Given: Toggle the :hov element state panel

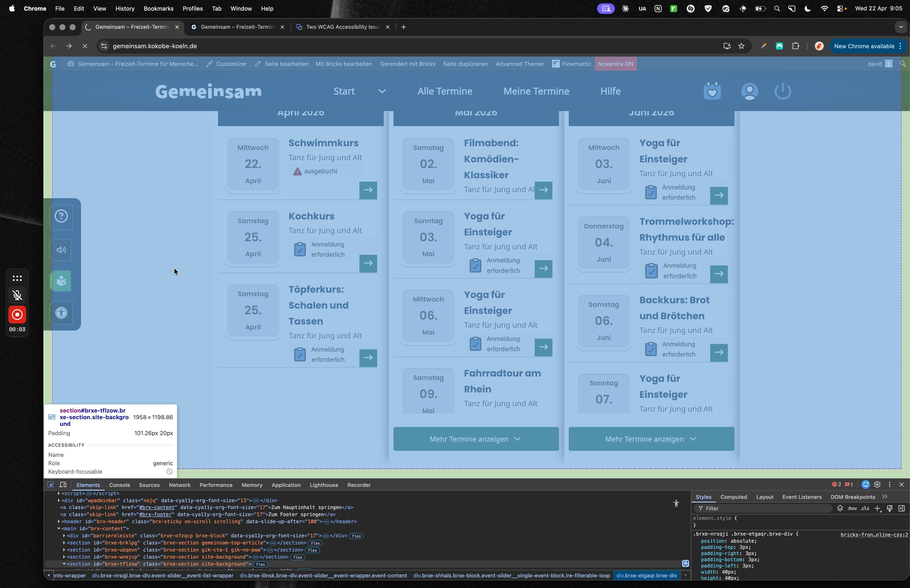Looking at the screenshot, I should [852, 509].
